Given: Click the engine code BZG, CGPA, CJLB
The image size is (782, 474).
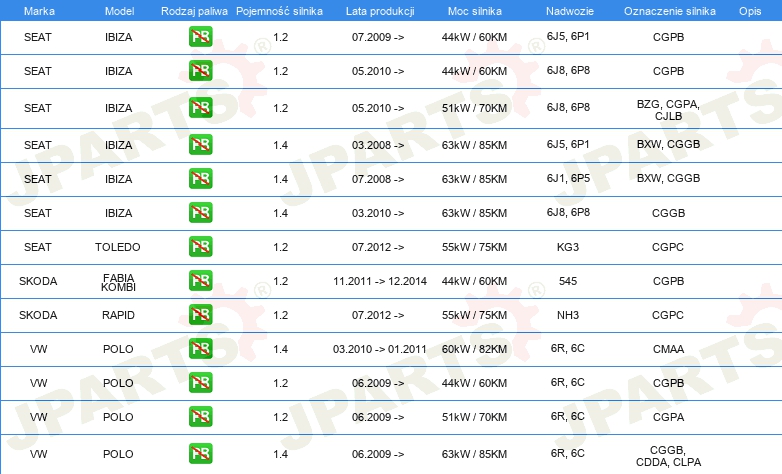Looking at the screenshot, I should (668, 110).
